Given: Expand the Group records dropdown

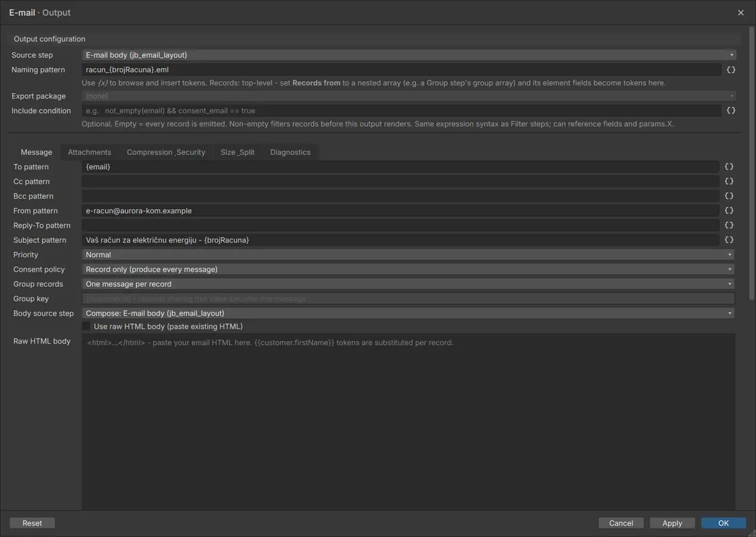Looking at the screenshot, I should (408, 284).
